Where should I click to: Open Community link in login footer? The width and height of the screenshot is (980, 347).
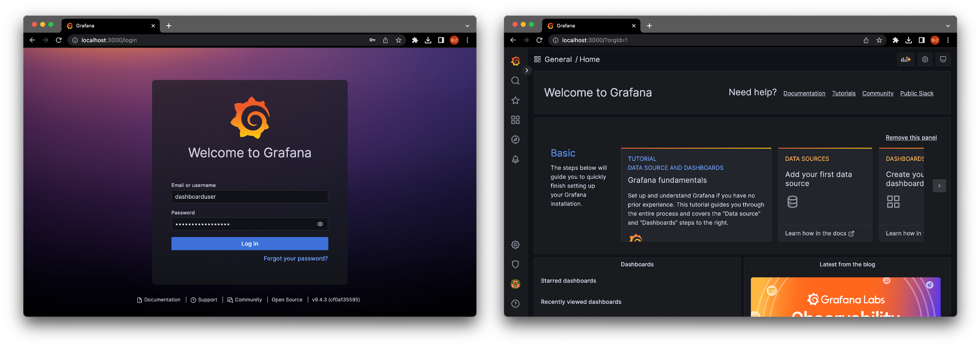click(245, 300)
